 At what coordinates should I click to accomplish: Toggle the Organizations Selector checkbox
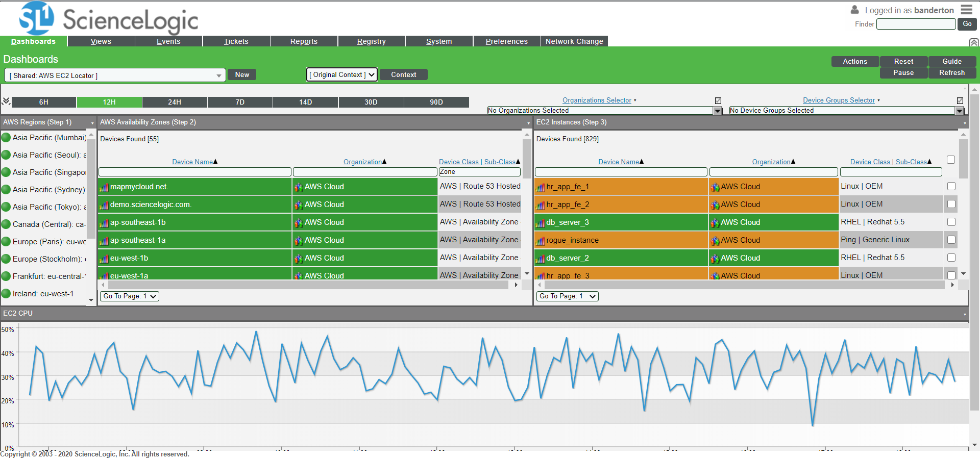pyautogui.click(x=718, y=100)
